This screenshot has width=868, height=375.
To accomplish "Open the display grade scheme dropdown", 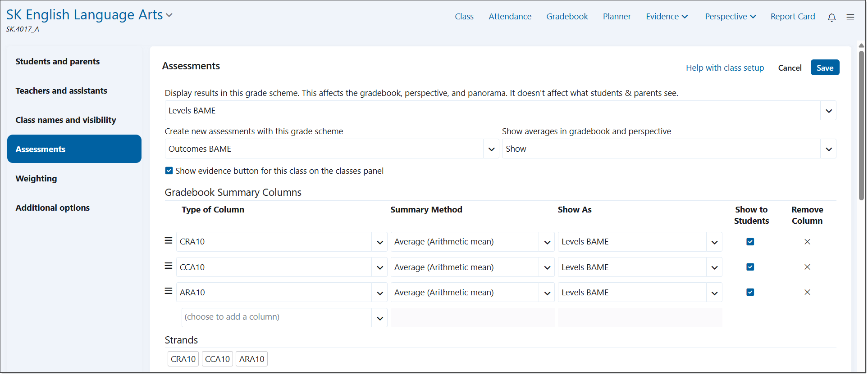I will [x=500, y=111].
